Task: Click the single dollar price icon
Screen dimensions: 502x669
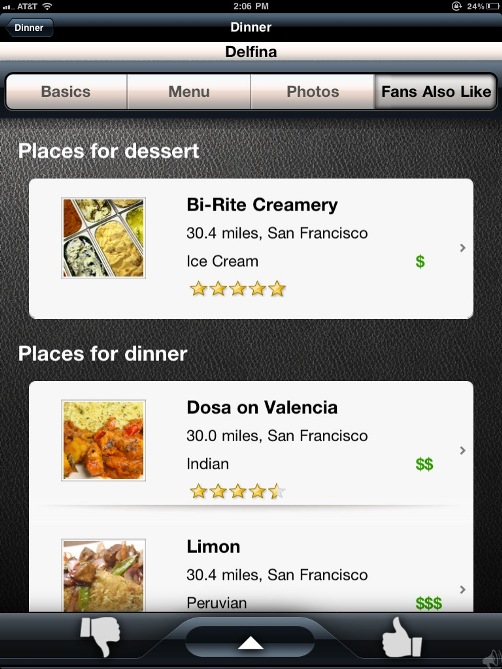Action: tap(420, 261)
